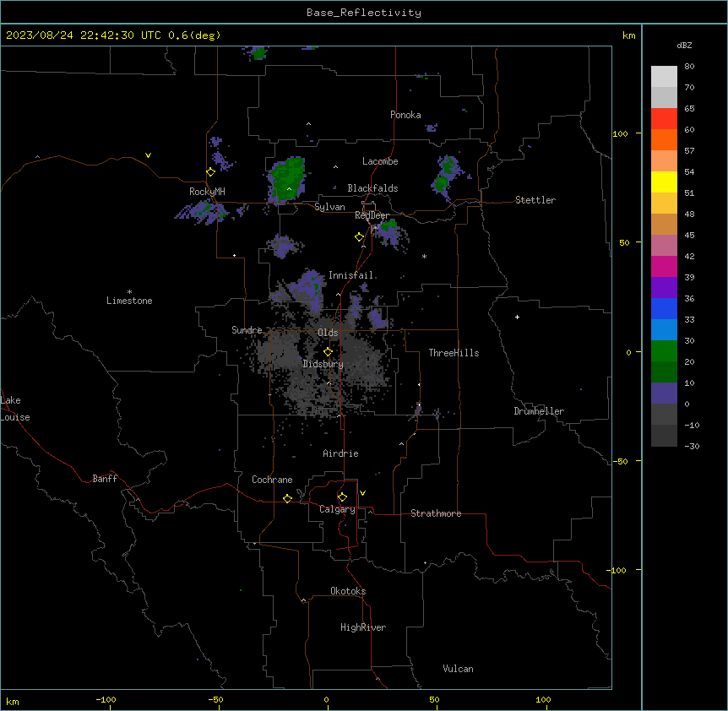Click the HighRiver label
The height and width of the screenshot is (711, 728).
[363, 627]
